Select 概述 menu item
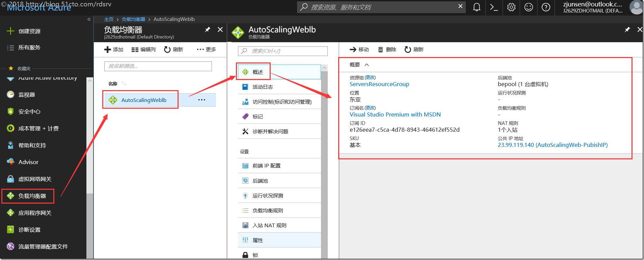This screenshot has height=260, width=644. 279,72
